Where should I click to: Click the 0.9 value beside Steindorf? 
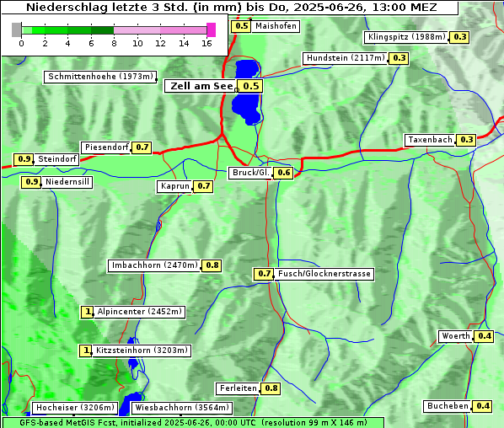[24, 159]
